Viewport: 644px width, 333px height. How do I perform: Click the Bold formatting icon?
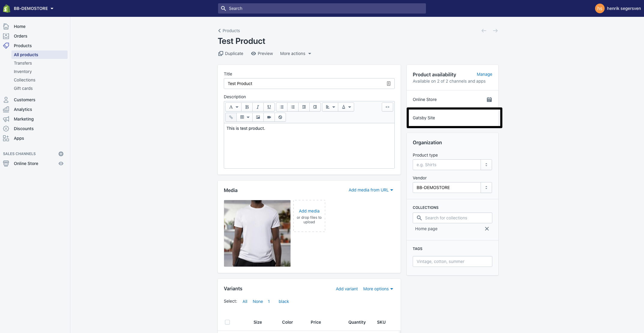point(247,107)
